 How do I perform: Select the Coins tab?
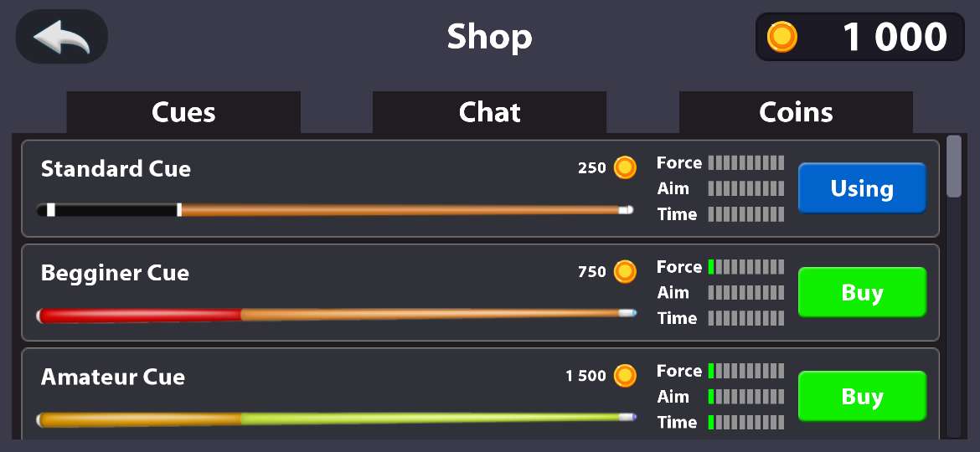(796, 112)
